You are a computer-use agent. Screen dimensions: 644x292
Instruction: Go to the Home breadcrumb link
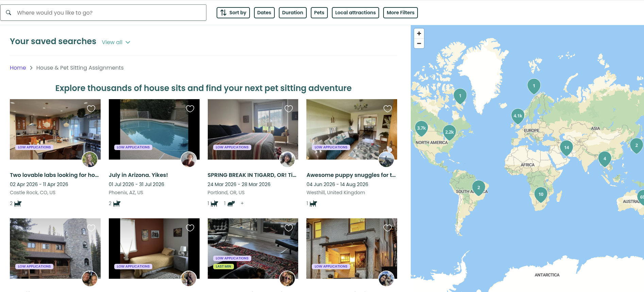pos(18,68)
